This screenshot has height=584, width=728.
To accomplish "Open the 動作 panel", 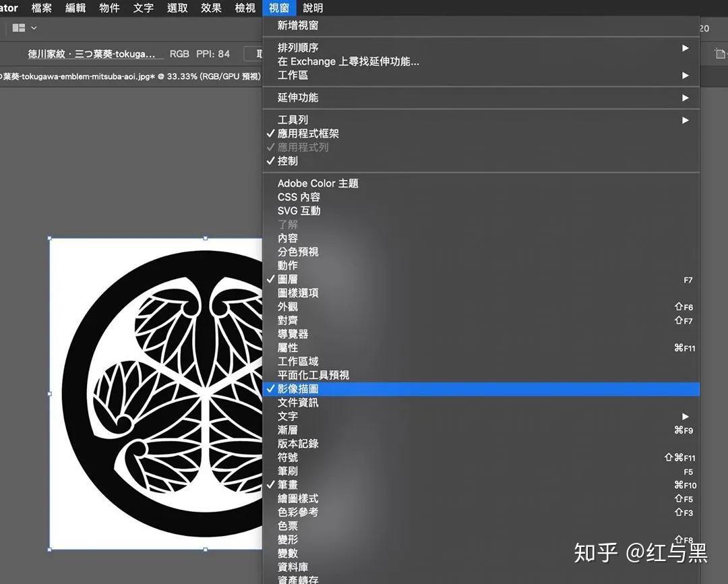I will point(481,266).
